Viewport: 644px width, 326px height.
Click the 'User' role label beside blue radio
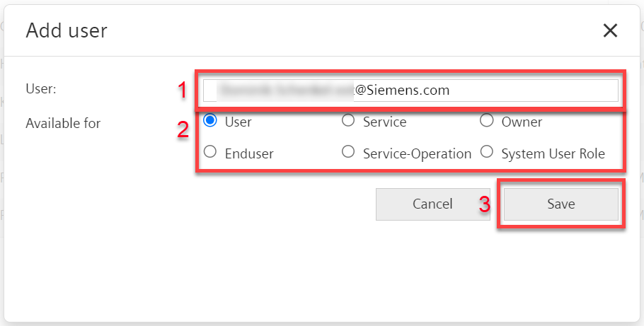[x=238, y=122]
